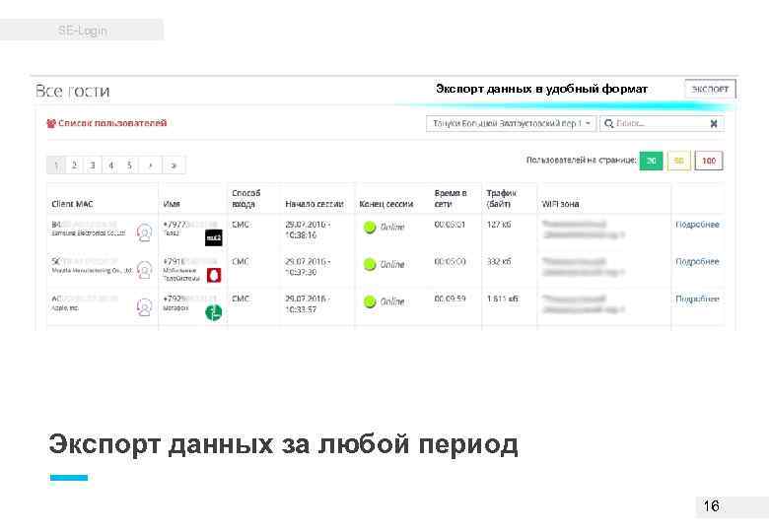Viewport: 769px width, 532px height.
Task: Click the Tele2 operator logo
Action: [x=213, y=237]
